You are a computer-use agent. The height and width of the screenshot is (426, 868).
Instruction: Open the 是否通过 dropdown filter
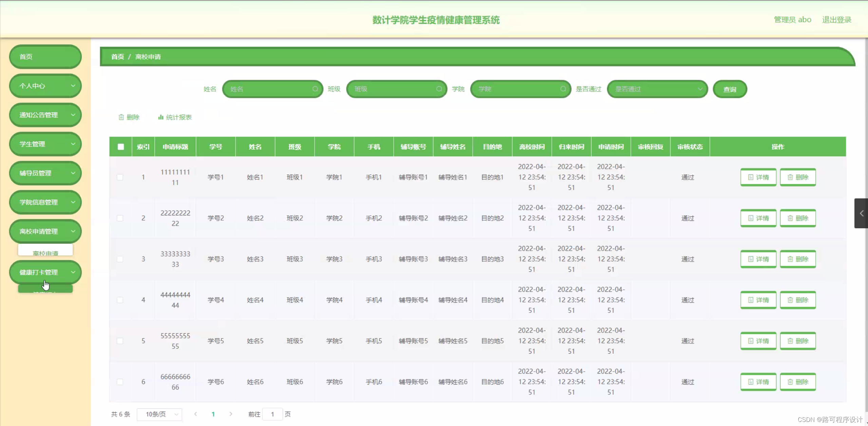click(x=657, y=89)
